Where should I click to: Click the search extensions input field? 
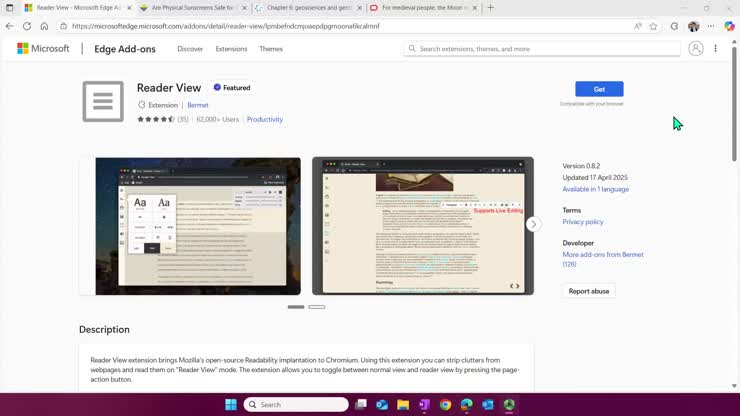pos(542,49)
